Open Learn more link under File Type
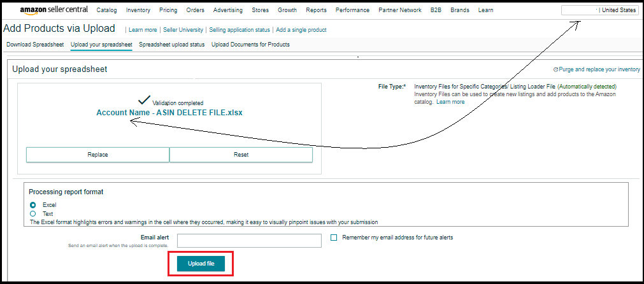This screenshot has height=284, width=644. pyautogui.click(x=450, y=102)
